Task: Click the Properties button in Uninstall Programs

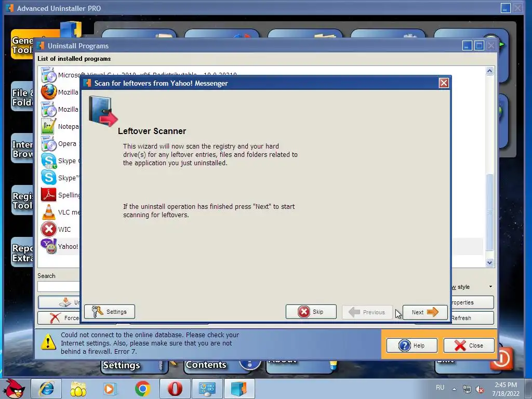Action: pos(472,302)
